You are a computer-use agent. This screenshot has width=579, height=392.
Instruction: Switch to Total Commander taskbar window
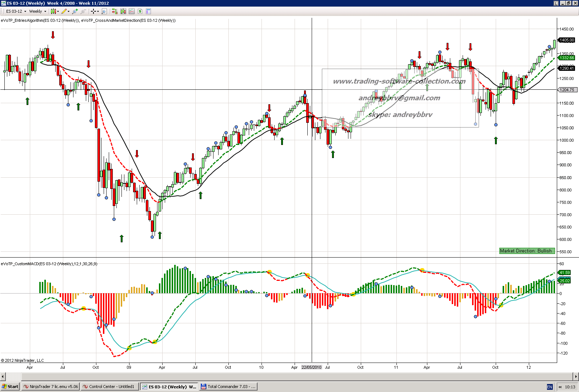[x=228, y=387]
